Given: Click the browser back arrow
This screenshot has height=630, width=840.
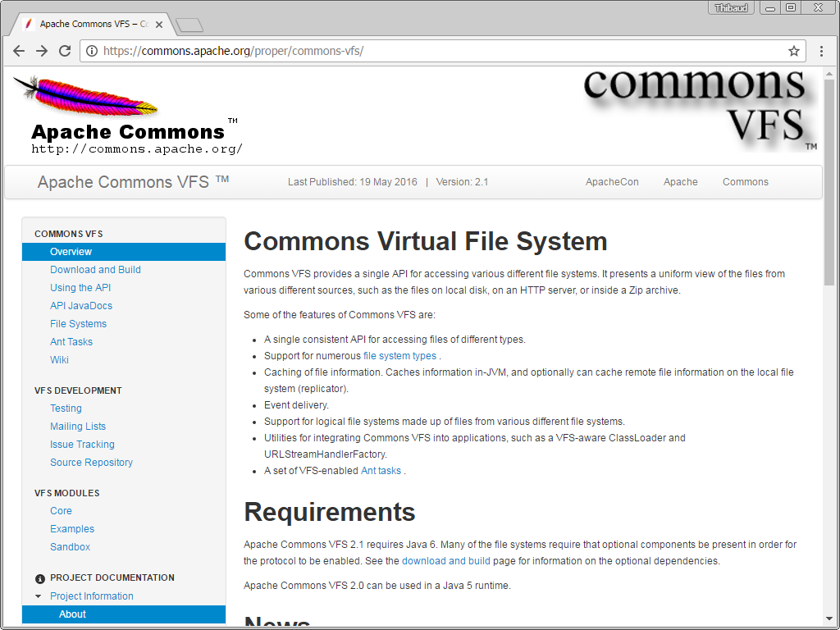Looking at the screenshot, I should 19,51.
